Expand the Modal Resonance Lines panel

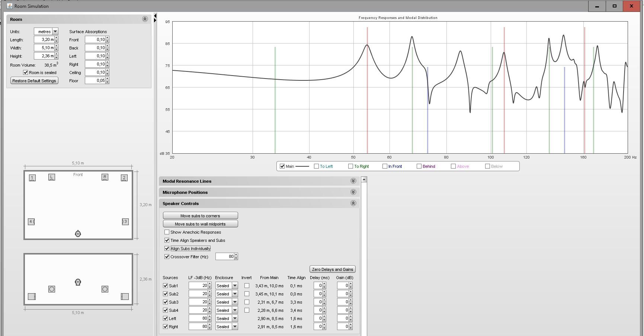(353, 181)
